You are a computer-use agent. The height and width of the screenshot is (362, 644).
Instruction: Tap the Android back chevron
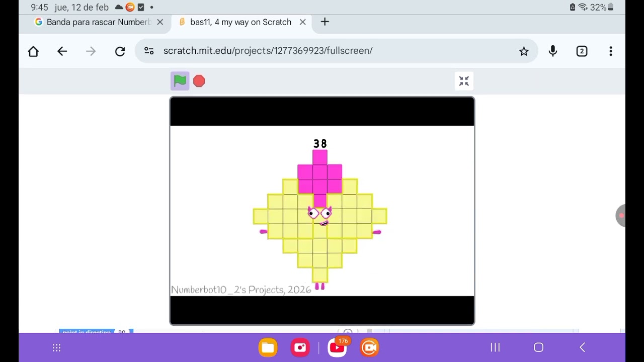(582, 347)
